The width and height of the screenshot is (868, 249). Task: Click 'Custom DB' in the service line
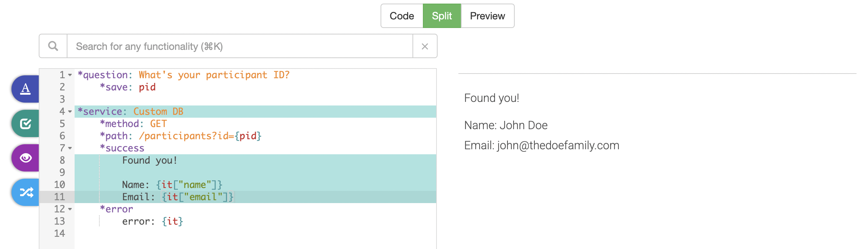pyautogui.click(x=158, y=112)
